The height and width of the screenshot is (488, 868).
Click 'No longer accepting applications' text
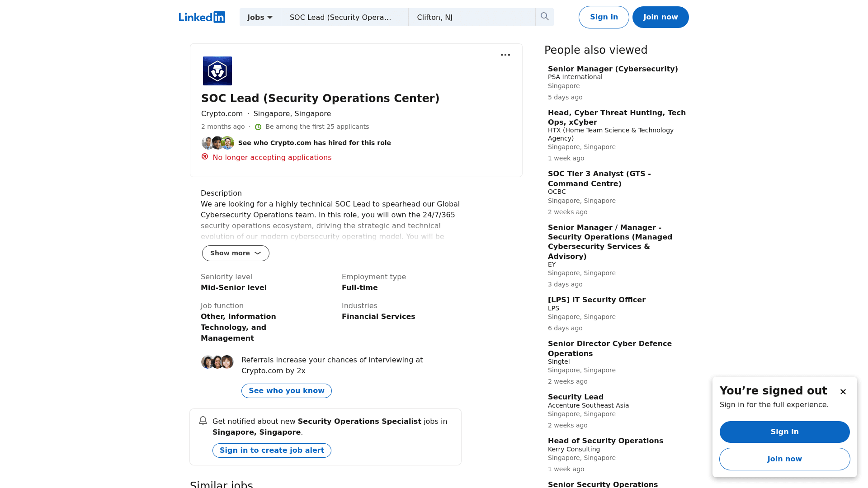point(272,158)
